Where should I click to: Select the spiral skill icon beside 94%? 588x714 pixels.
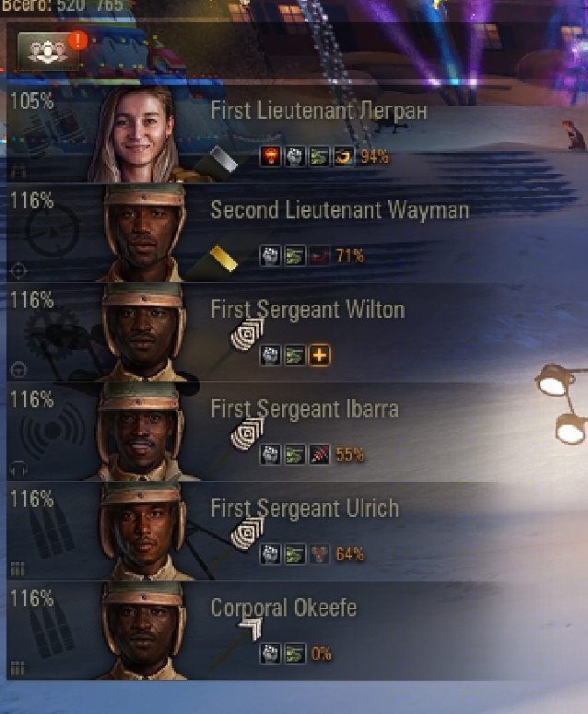[344, 157]
